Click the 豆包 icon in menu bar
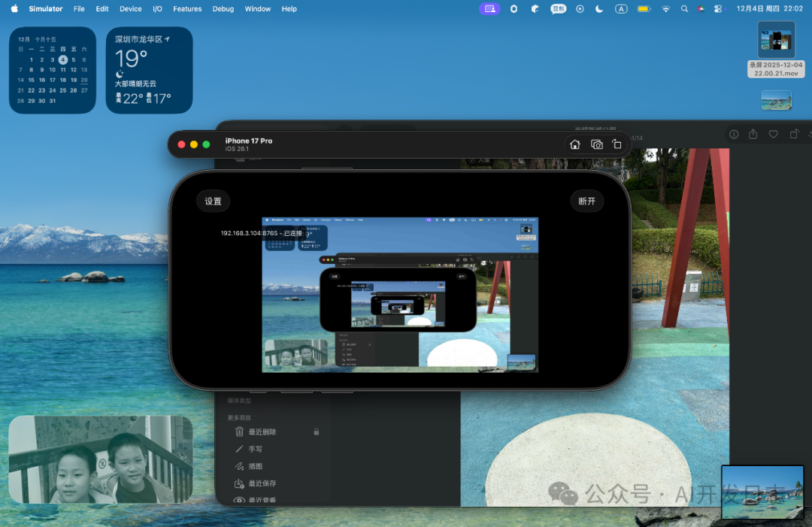This screenshot has height=527, width=812. 558,9
